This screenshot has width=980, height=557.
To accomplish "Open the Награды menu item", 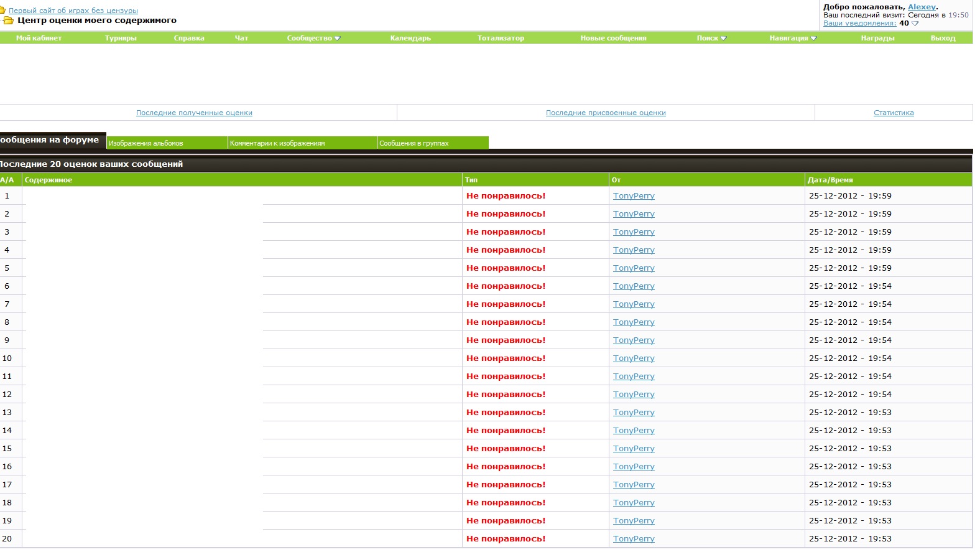I will (877, 39).
